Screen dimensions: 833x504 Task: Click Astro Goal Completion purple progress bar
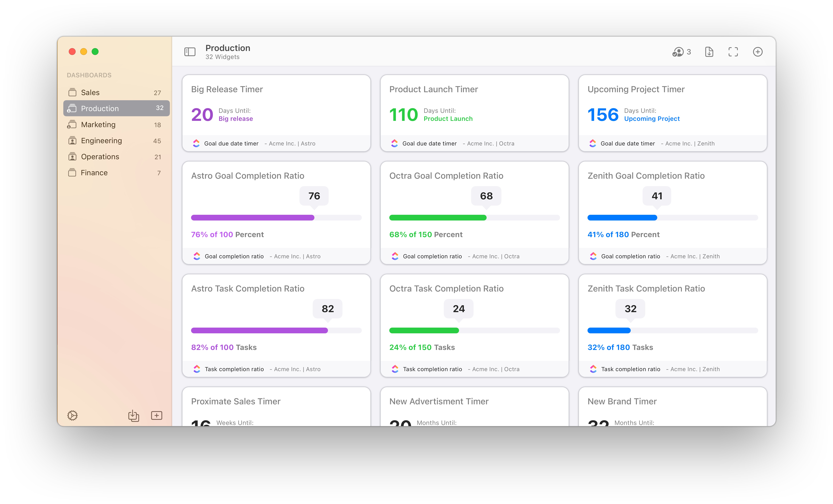point(253,218)
